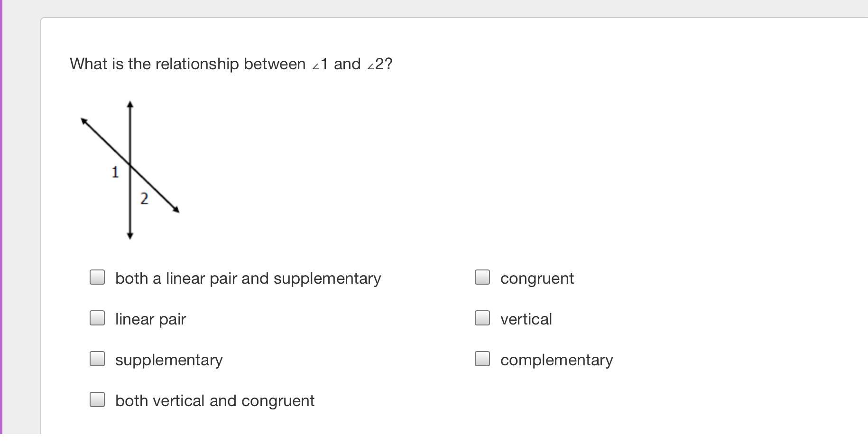Click the top arrowhead of the vertical line
Screen dimensions: 868x445
tap(130, 104)
